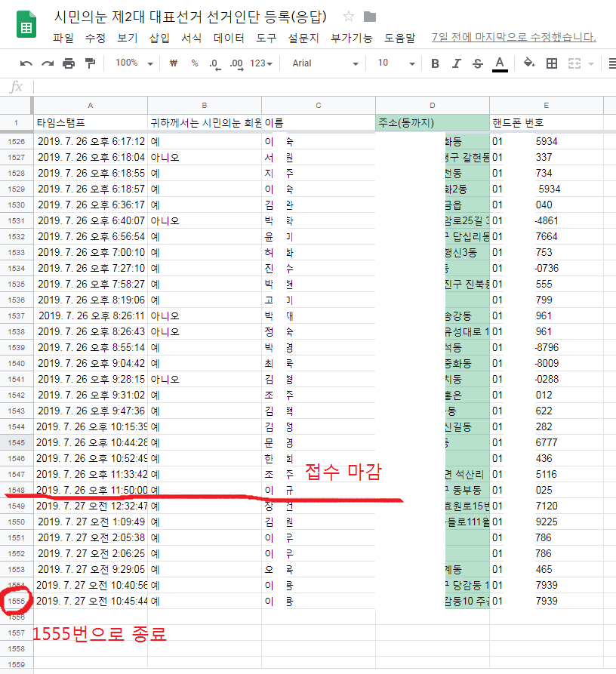Screen dimensions: 616x674
Task: Open the move-to-folder icon
Action: pyautogui.click(x=369, y=17)
